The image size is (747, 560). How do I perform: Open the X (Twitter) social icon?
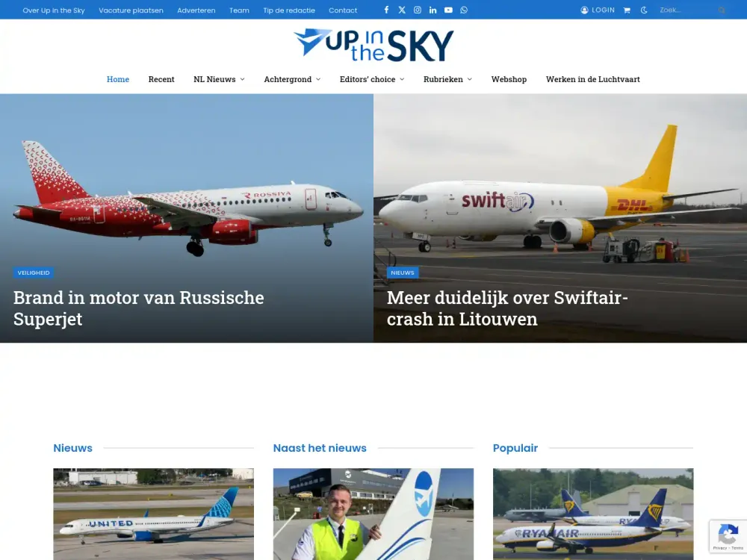[x=402, y=10]
